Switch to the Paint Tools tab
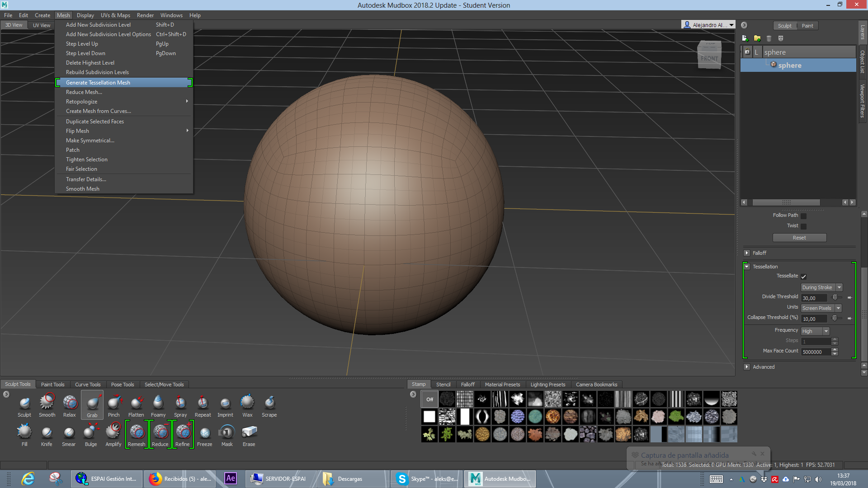Screen dimensions: 868x488 pyautogui.click(x=52, y=385)
